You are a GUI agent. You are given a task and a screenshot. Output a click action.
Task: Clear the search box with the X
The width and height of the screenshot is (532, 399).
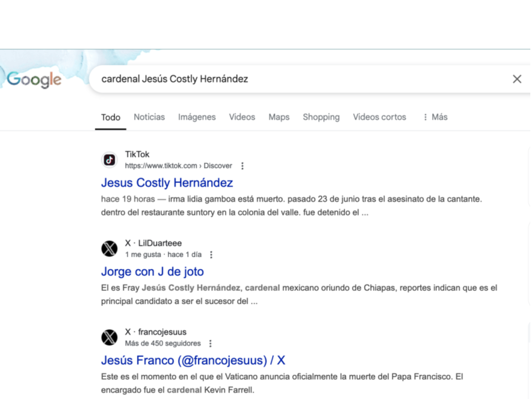tap(516, 79)
